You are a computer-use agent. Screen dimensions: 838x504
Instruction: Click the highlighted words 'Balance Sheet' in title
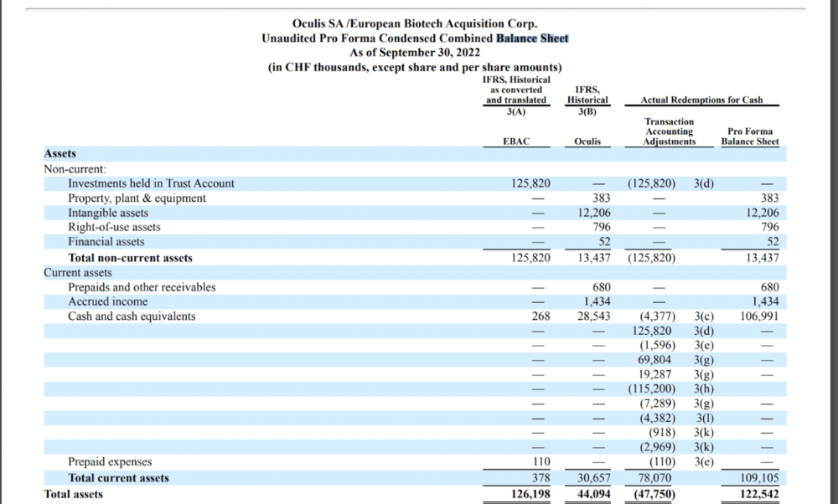click(532, 39)
